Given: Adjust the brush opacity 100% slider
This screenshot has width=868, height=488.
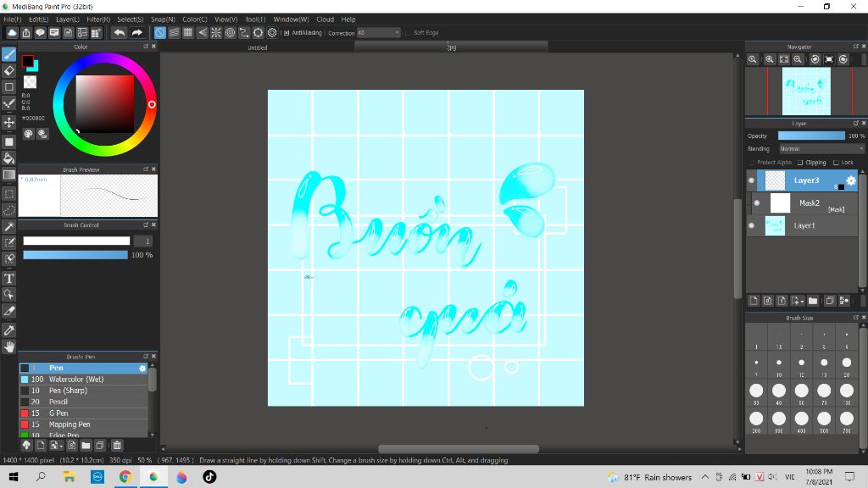Looking at the screenshot, I should coord(75,254).
